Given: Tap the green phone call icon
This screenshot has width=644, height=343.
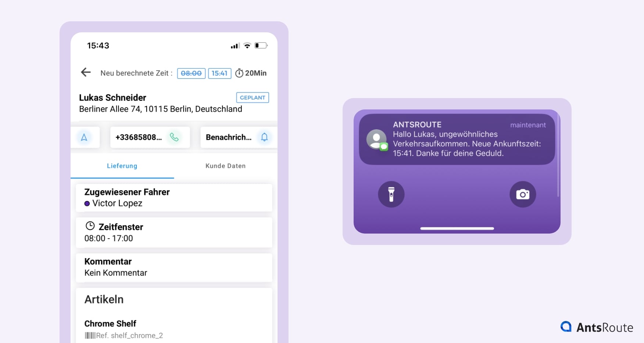Looking at the screenshot, I should 174,137.
